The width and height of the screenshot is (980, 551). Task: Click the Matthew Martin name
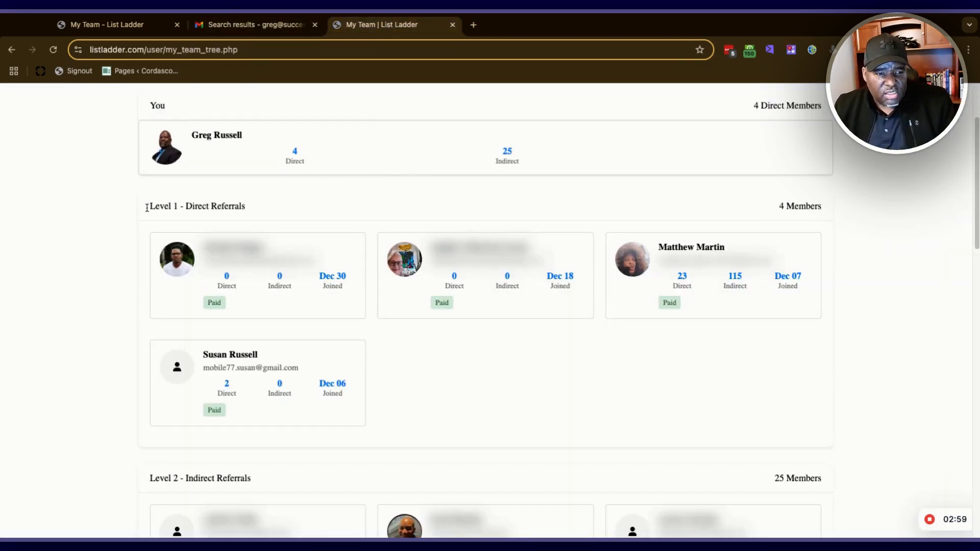point(691,247)
